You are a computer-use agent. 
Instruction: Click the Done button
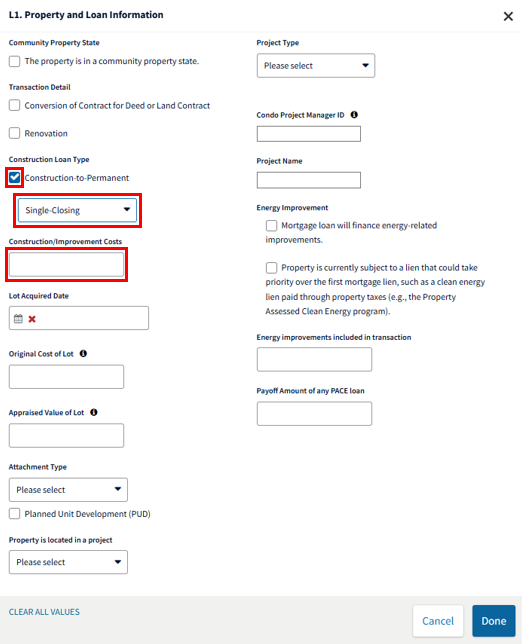tap(494, 621)
